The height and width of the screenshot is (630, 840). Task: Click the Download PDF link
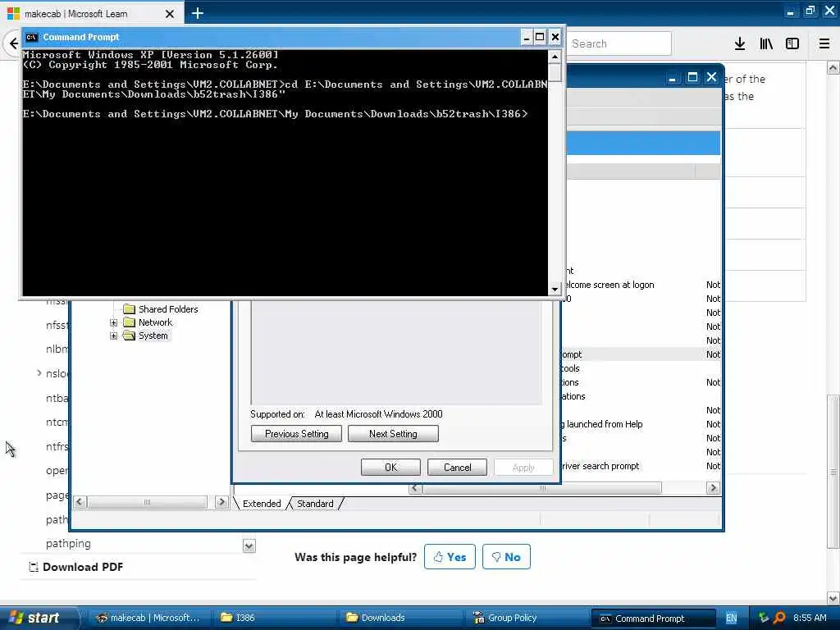[83, 567]
